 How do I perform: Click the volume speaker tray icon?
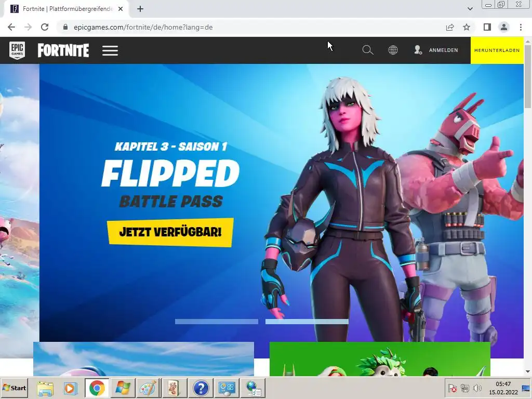477,388
